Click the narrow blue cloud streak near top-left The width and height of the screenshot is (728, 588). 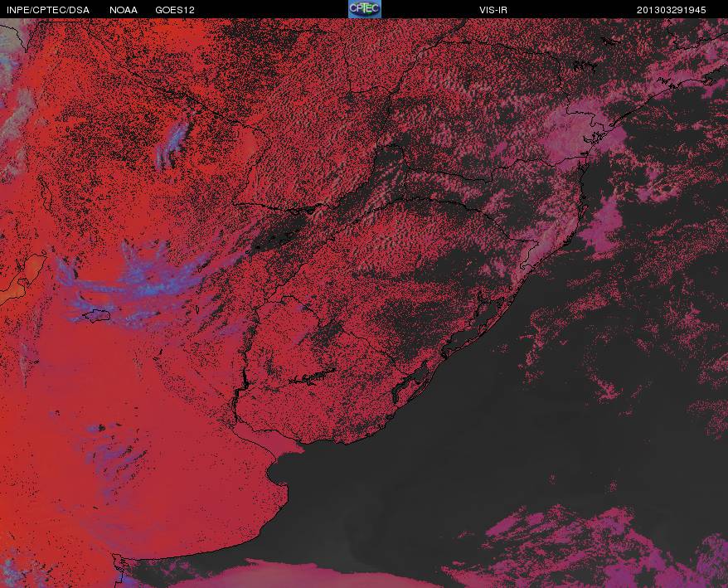tap(173, 145)
